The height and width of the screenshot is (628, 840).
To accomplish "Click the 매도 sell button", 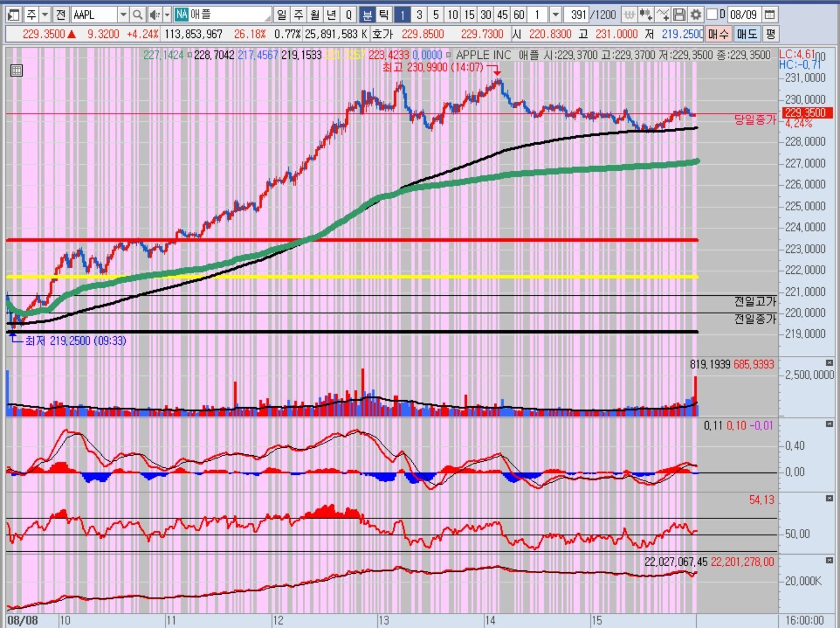I will pos(747,34).
